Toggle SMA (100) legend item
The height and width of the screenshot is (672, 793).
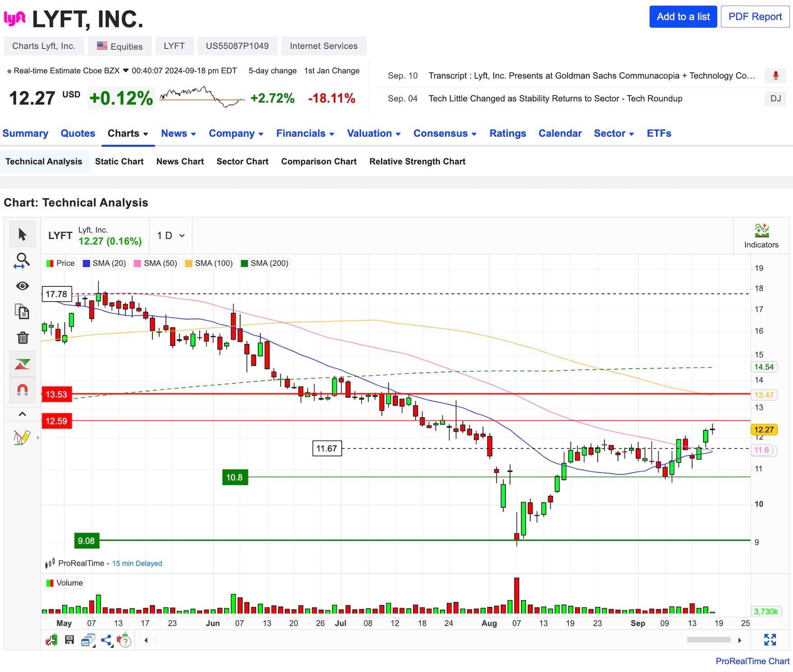point(209,263)
